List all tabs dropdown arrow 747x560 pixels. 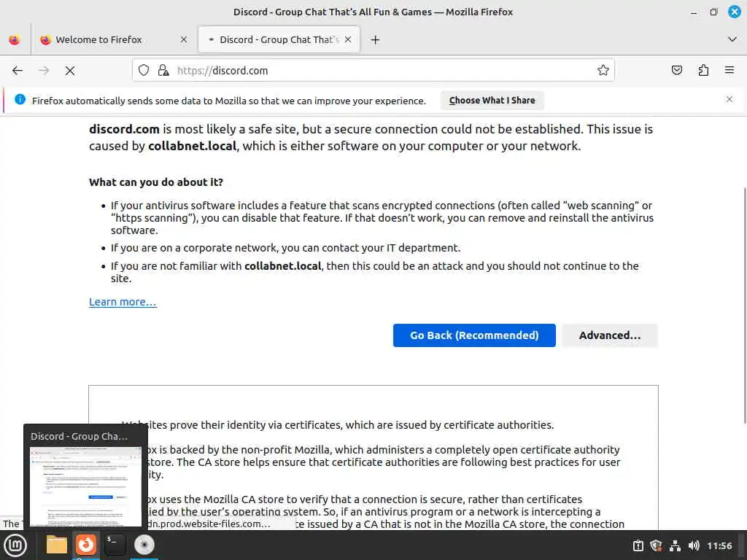click(x=732, y=39)
